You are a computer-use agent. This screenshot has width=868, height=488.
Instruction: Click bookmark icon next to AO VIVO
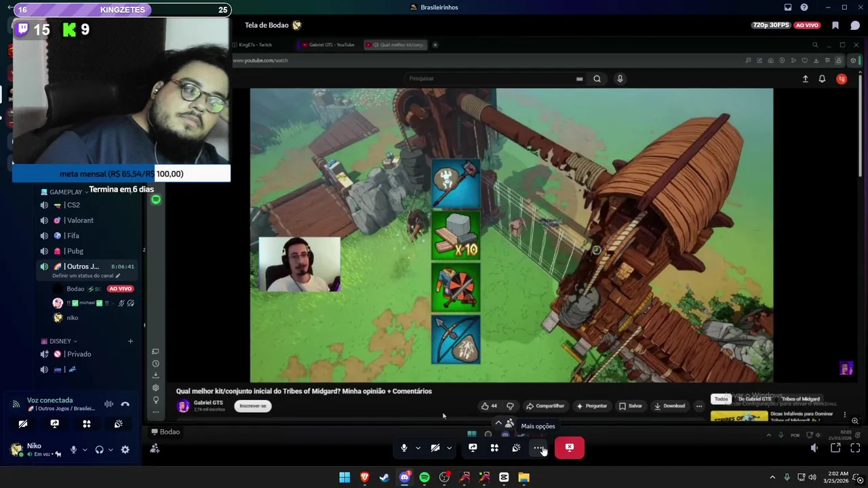point(835,25)
